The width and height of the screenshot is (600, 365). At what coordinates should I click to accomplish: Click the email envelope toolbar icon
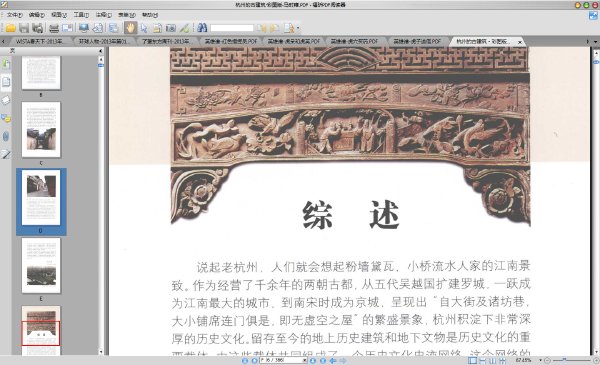click(67, 28)
